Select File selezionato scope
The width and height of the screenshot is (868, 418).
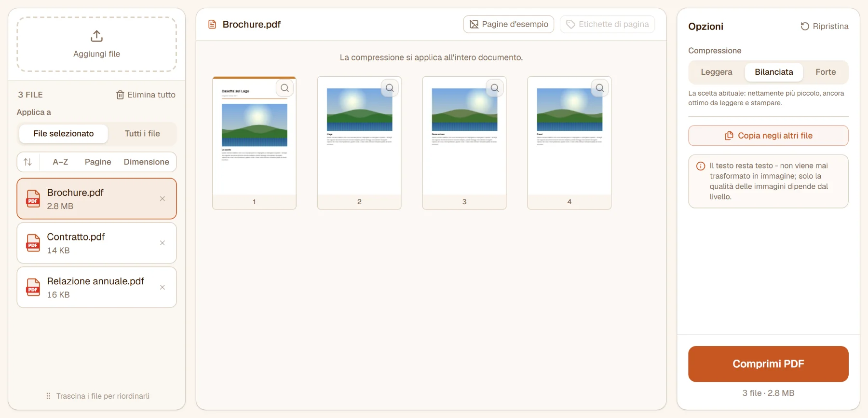(x=64, y=134)
